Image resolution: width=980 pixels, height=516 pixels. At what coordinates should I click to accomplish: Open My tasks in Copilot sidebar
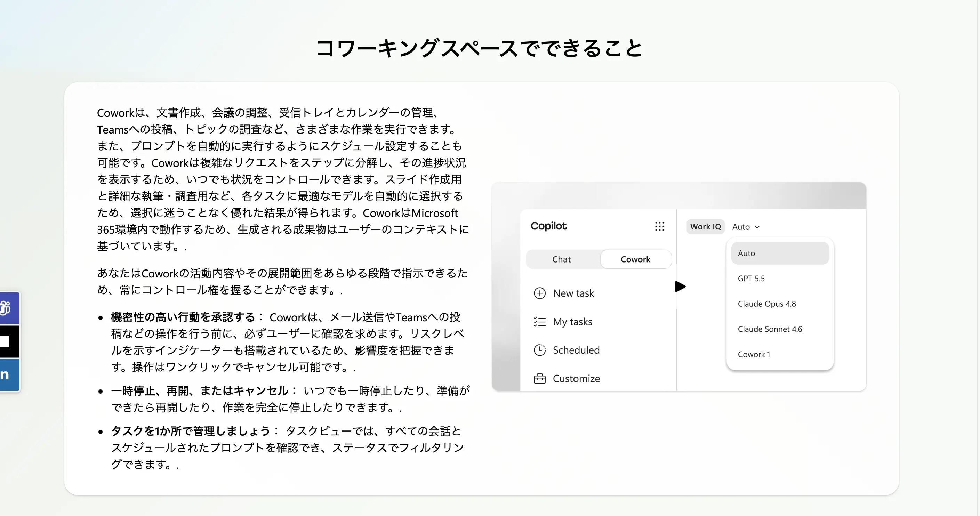point(563,322)
